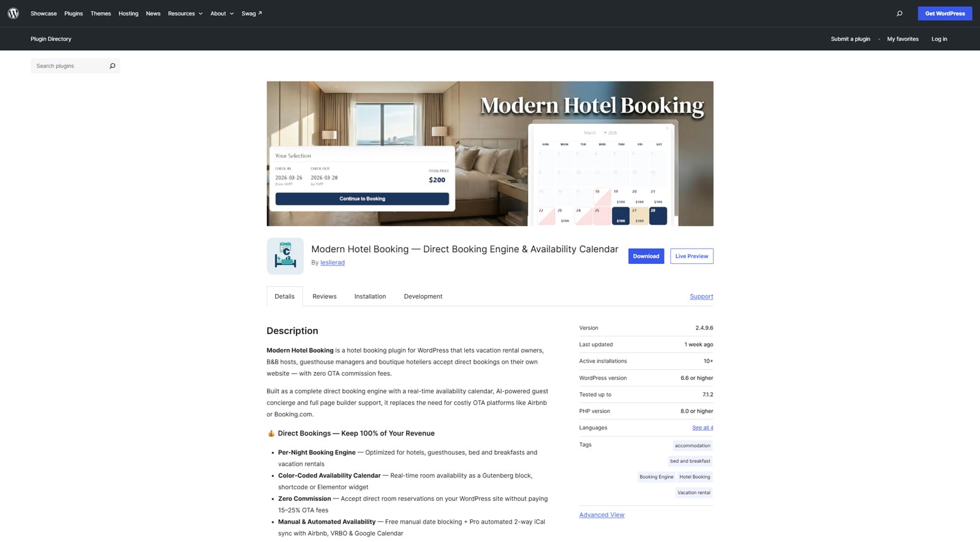Select the Details tab
Screen dimensions: 980x542
pyautogui.click(x=285, y=296)
